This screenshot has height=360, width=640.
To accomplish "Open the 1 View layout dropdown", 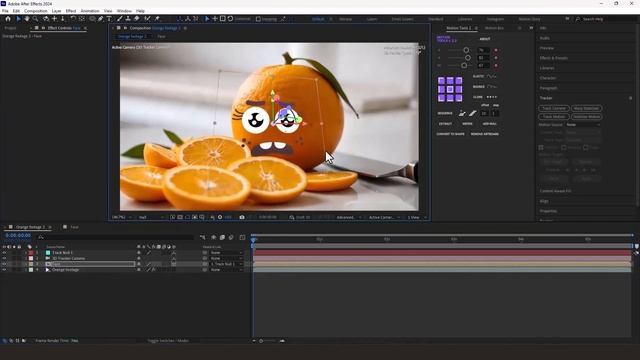I will tap(417, 217).
